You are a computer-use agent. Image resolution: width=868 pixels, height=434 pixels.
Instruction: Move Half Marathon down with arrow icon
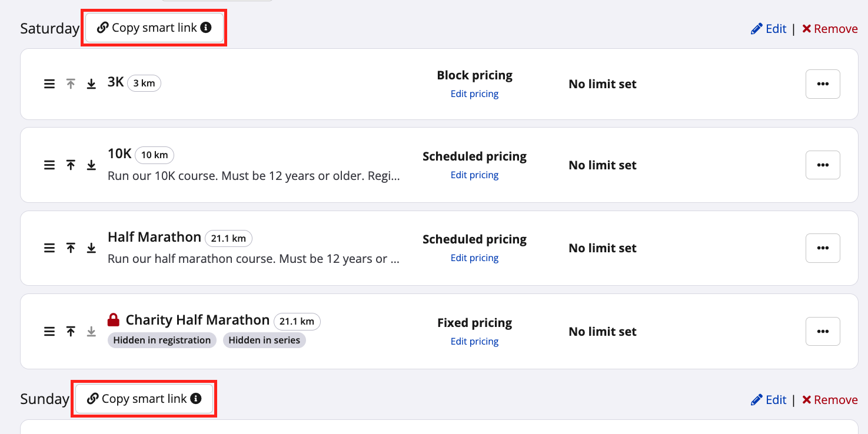pyautogui.click(x=91, y=248)
